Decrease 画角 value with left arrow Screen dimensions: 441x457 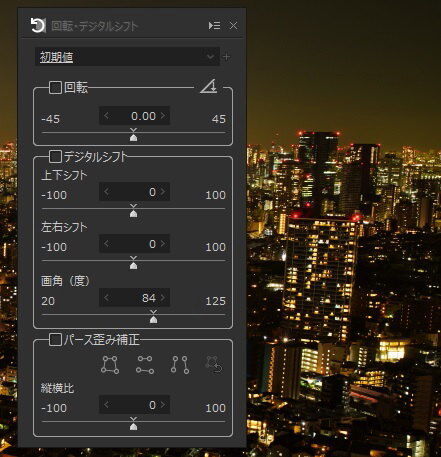click(106, 297)
